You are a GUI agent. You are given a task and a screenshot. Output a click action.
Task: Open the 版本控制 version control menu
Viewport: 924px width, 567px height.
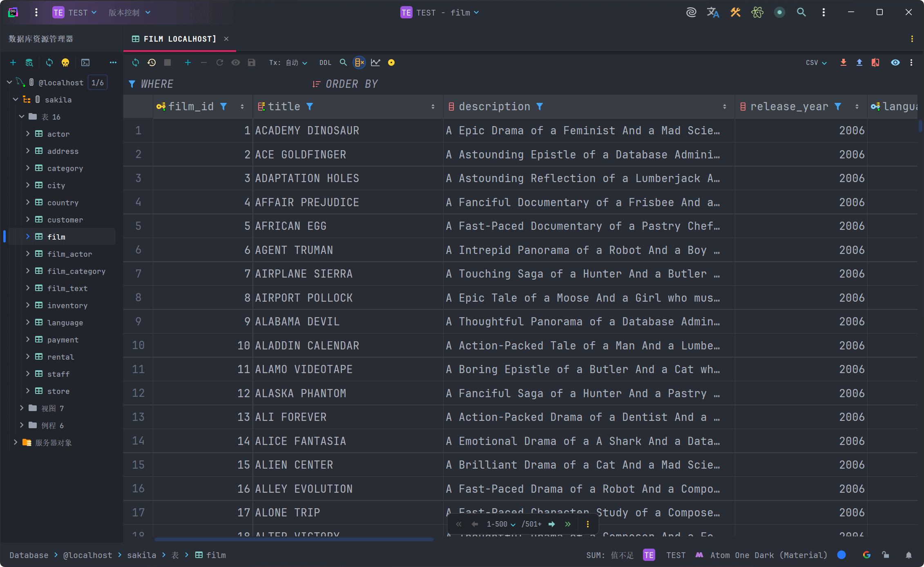(129, 13)
